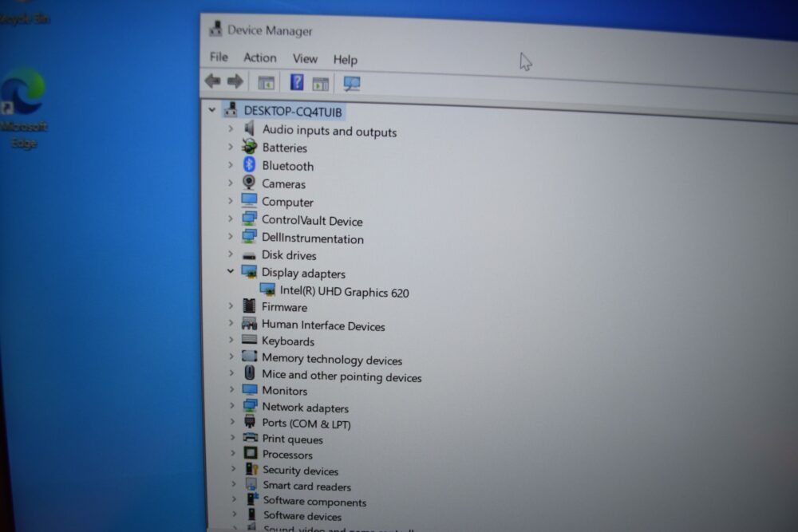Image resolution: width=798 pixels, height=532 pixels.
Task: Expand the Network adapters node arrow
Action: [x=232, y=405]
